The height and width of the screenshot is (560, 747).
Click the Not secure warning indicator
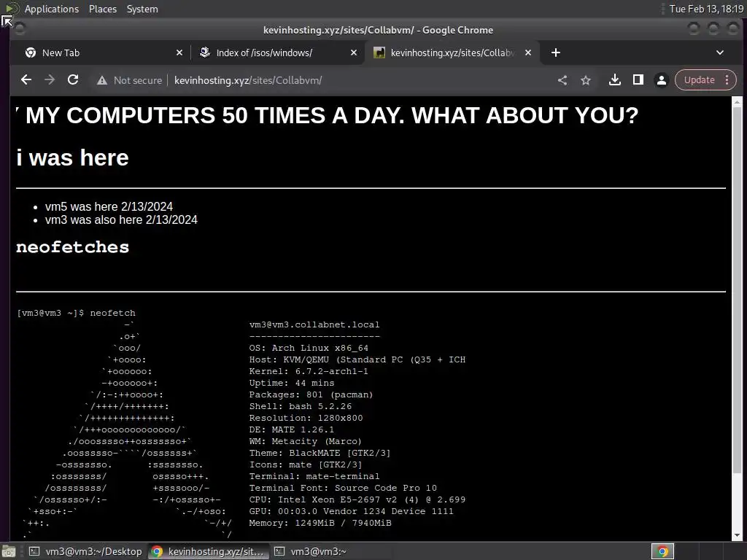pos(129,80)
